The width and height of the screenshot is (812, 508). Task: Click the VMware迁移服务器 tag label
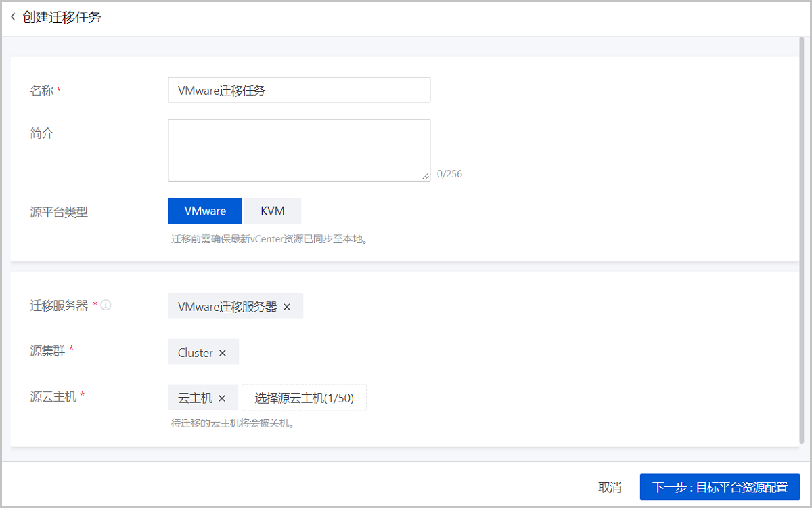227,307
